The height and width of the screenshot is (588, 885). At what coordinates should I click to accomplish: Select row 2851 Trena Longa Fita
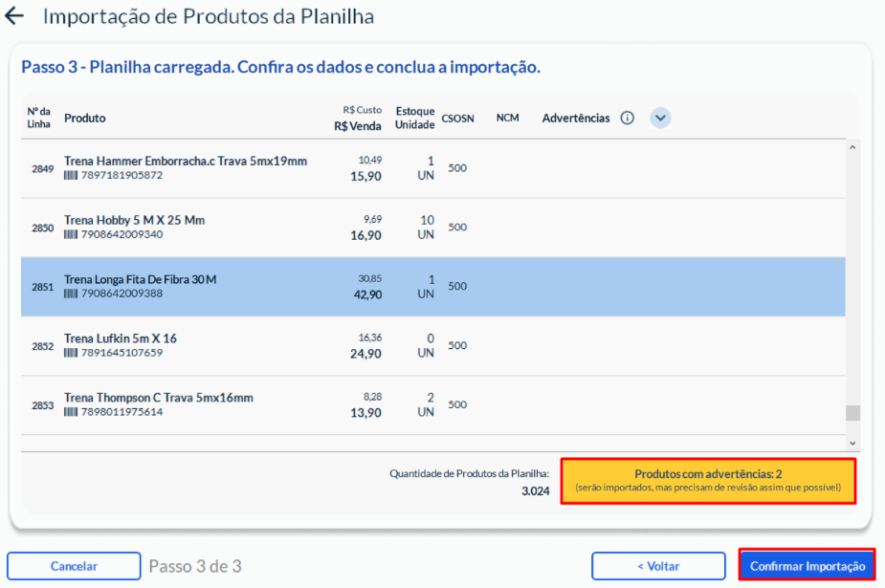(x=432, y=287)
